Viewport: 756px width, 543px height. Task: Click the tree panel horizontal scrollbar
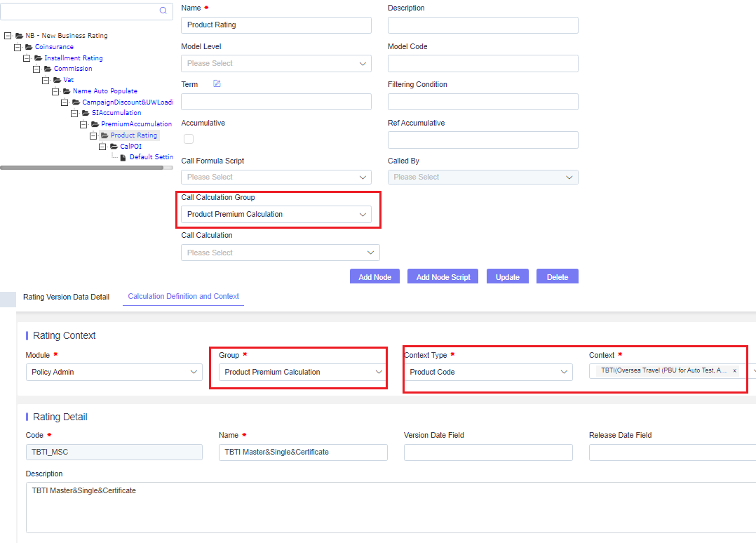(x=82, y=168)
